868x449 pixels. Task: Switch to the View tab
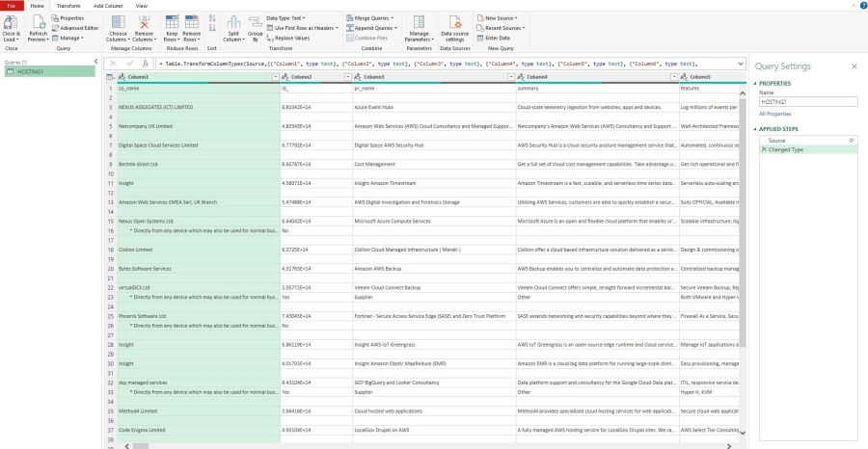click(x=142, y=6)
